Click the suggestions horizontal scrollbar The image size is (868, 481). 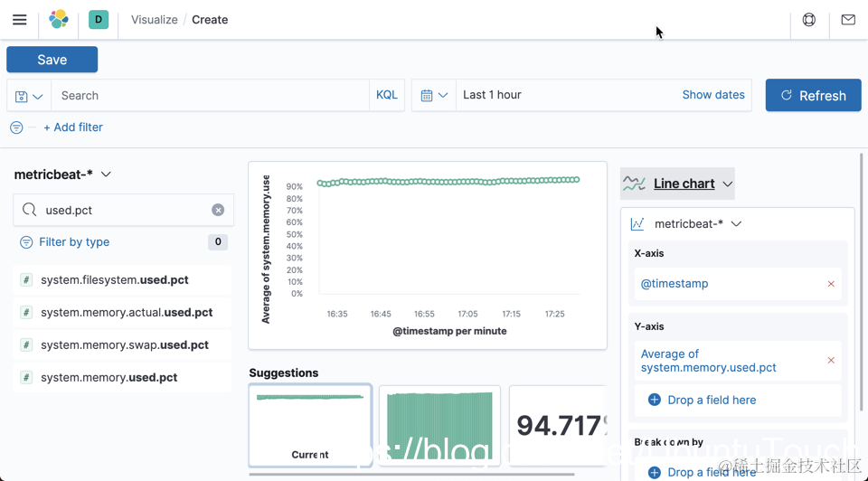click(x=411, y=474)
